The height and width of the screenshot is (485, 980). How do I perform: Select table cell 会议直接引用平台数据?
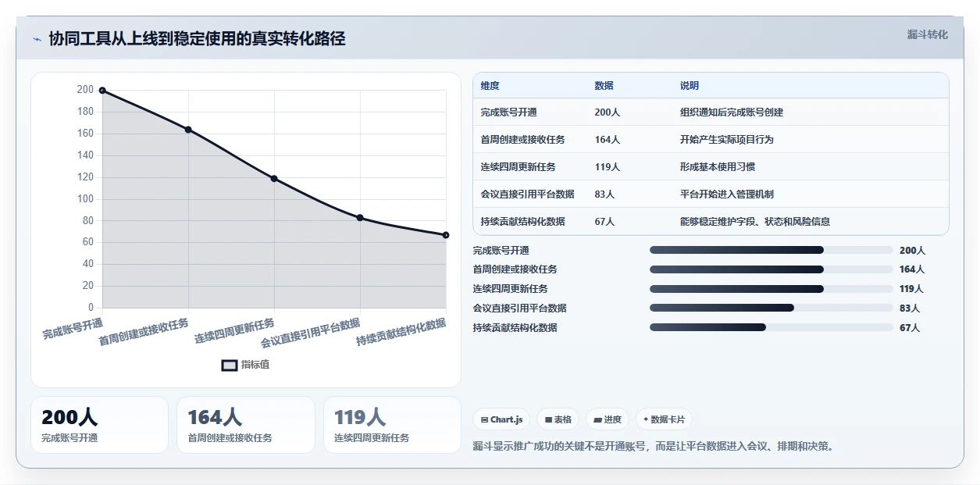(x=528, y=194)
